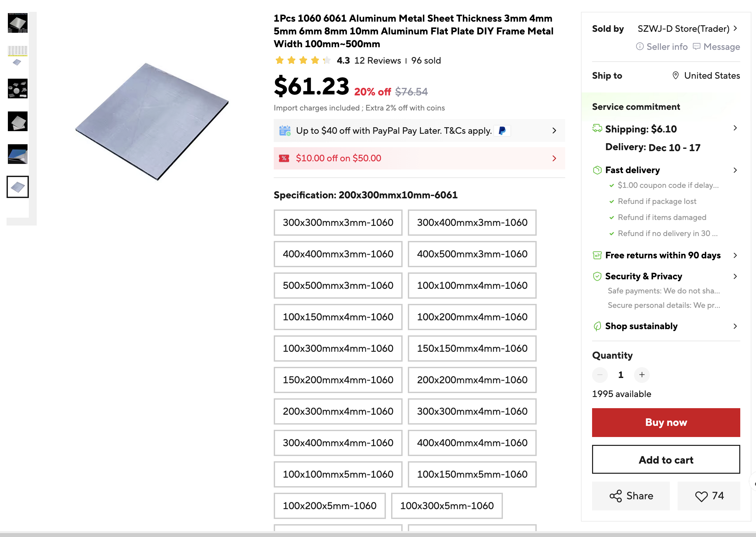
Task: Click the Ship to location pin icon
Action: [676, 75]
